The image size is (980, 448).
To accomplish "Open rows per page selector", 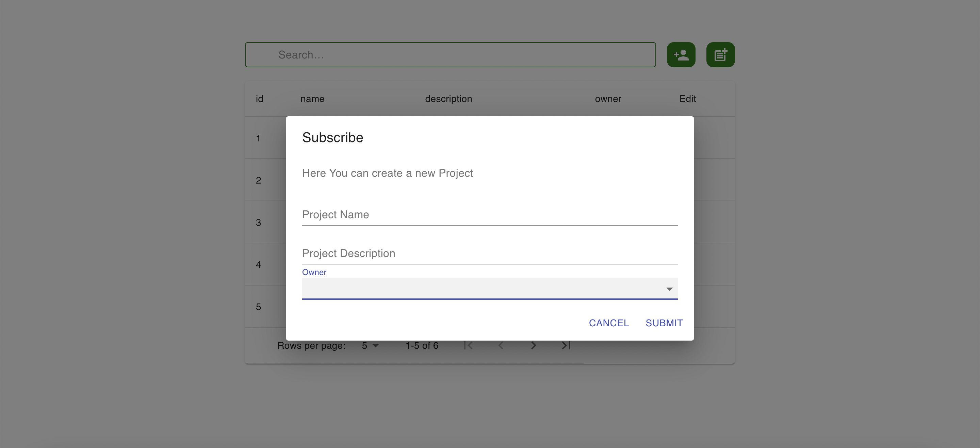I will [x=370, y=345].
